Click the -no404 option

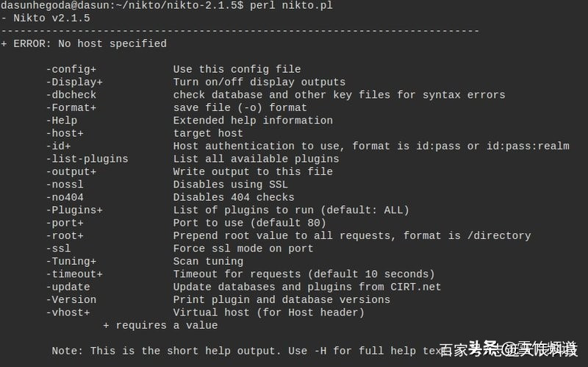tap(65, 197)
